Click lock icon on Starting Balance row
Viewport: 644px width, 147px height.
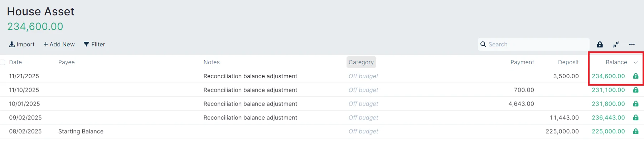click(x=636, y=131)
